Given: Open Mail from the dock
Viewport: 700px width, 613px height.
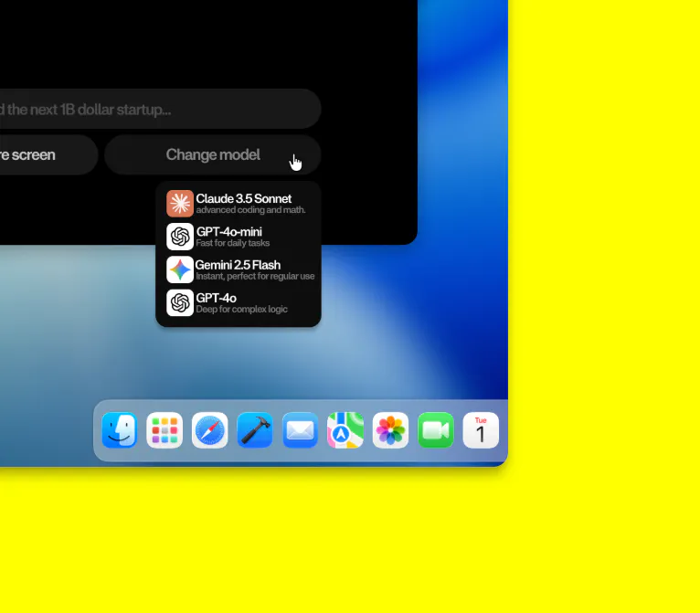Looking at the screenshot, I should tap(300, 430).
